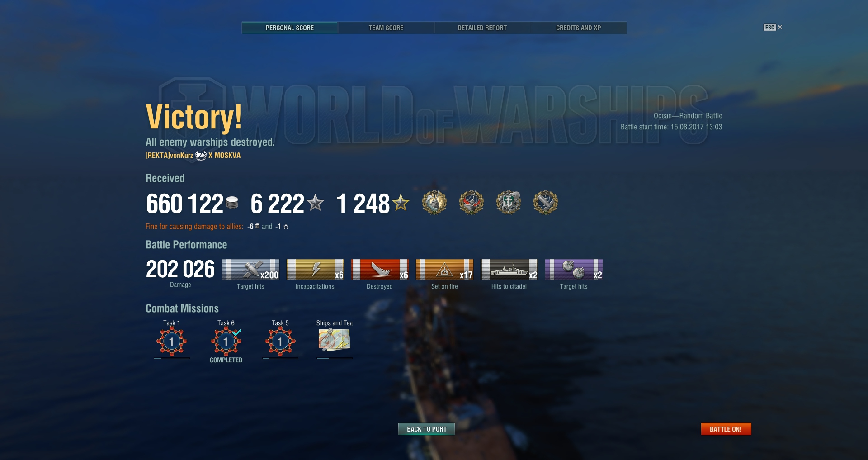Click the Back to Port button
868x460 pixels.
426,429
